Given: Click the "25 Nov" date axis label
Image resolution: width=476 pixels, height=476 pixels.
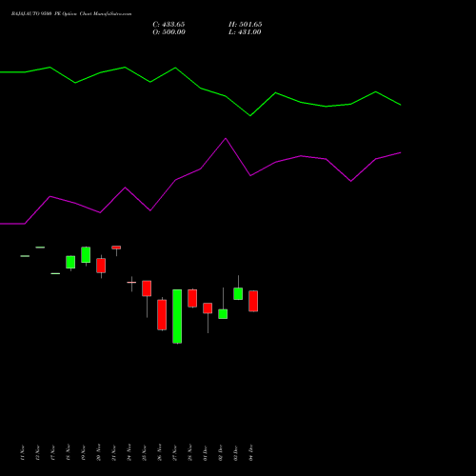Looking at the screenshot, I should tap(144, 452).
